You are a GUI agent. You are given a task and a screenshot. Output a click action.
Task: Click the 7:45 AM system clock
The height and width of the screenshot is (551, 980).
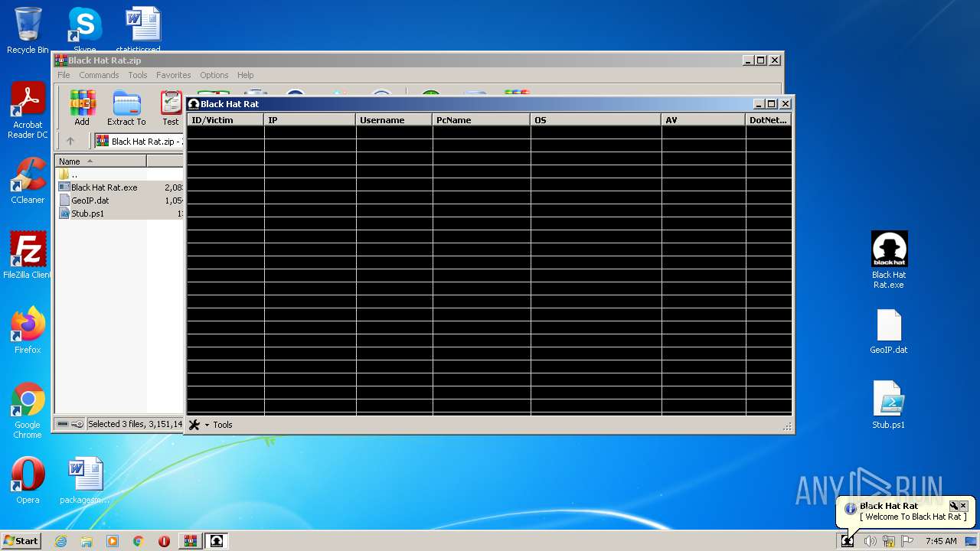(941, 541)
